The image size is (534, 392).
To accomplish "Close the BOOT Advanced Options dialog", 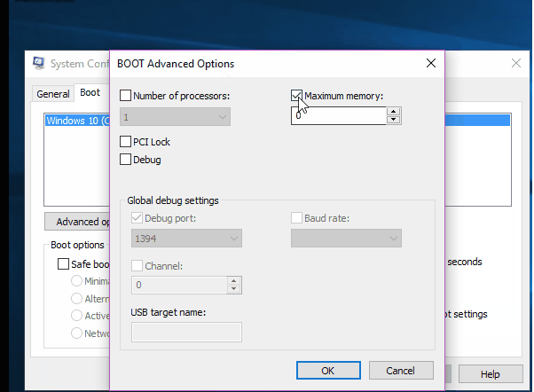I will (430, 63).
